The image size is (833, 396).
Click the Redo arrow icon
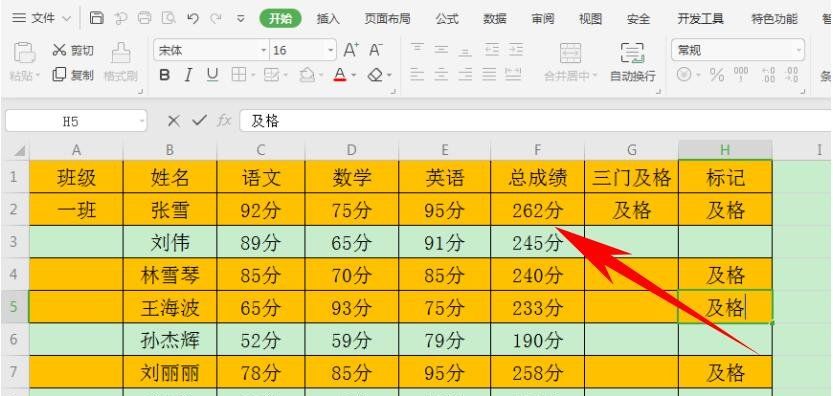[216, 19]
